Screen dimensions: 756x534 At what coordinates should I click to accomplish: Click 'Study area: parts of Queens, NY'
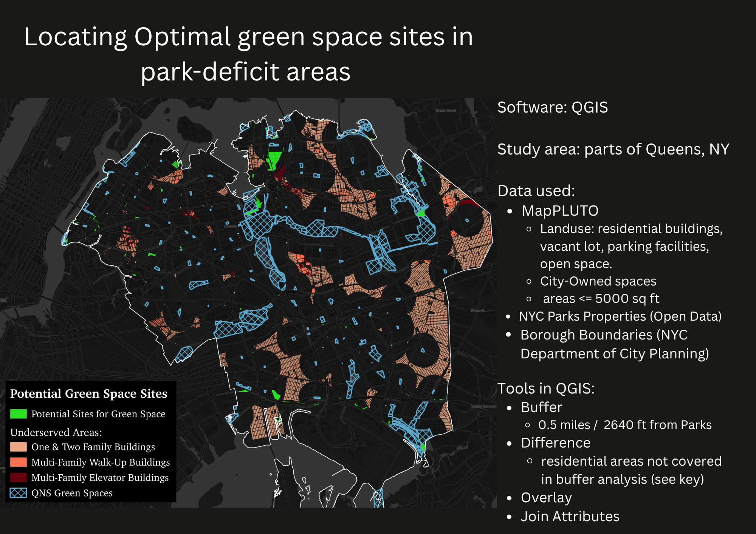613,150
